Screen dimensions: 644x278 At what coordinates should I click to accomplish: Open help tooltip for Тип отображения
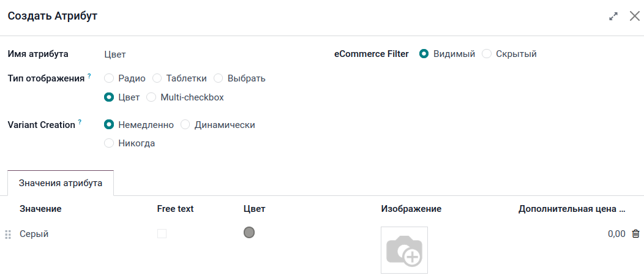coord(89,76)
